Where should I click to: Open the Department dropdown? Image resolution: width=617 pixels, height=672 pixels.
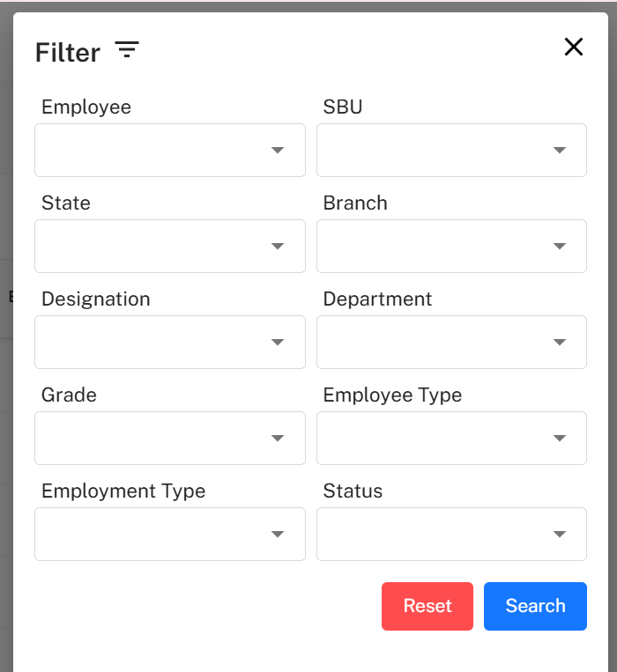click(451, 342)
